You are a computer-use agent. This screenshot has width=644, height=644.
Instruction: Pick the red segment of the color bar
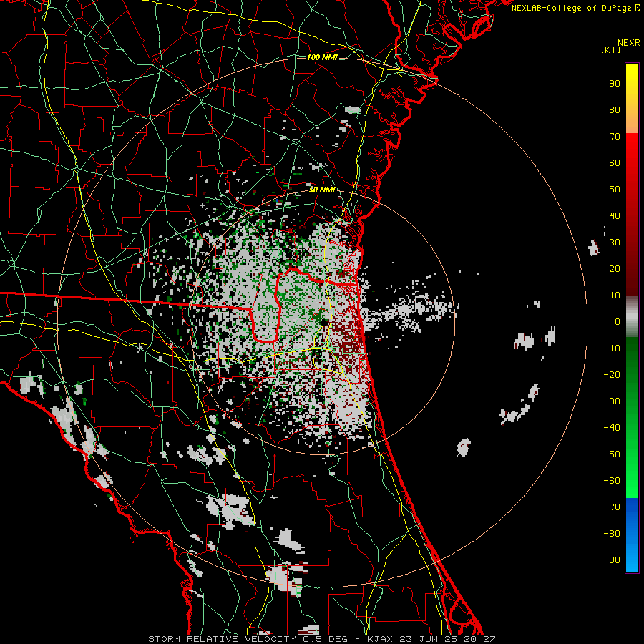click(632, 215)
